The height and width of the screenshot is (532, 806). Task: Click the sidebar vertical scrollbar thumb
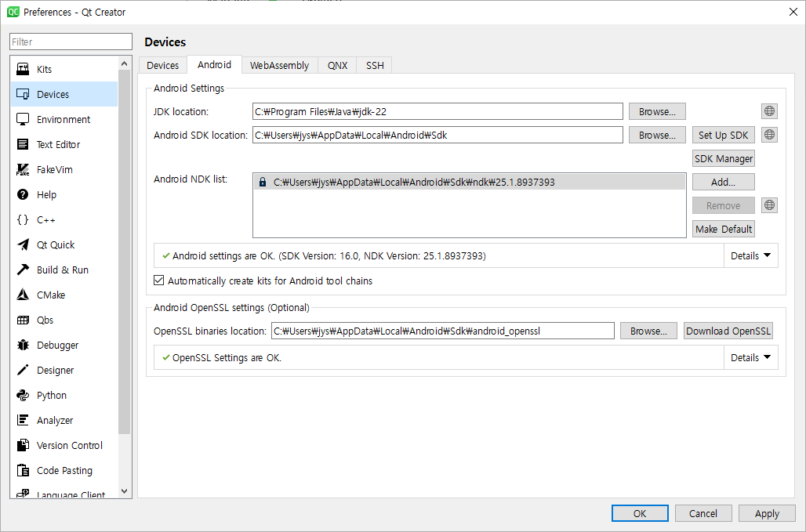coord(124,252)
